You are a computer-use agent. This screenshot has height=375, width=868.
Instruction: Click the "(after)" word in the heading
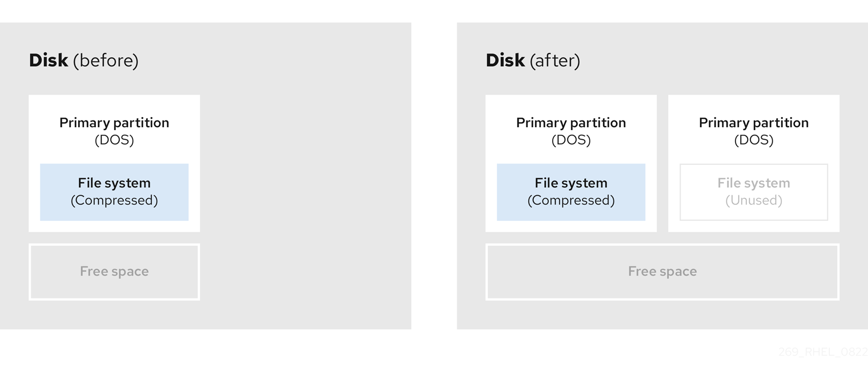[x=555, y=61]
